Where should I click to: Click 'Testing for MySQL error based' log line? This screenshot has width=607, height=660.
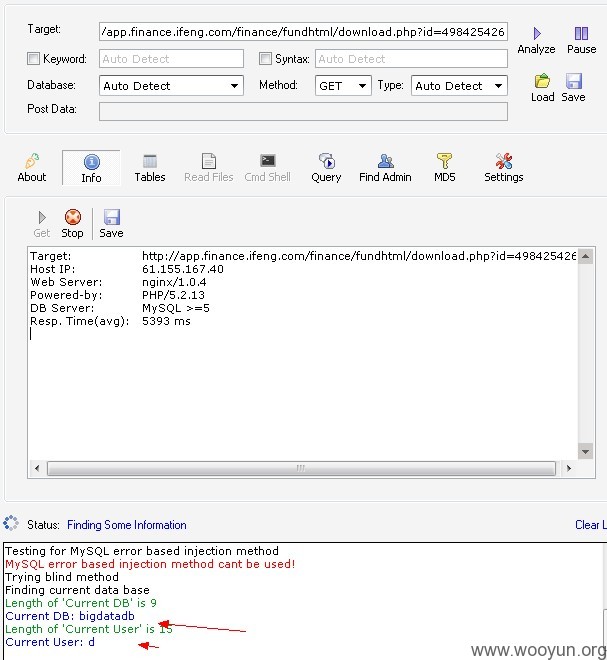142,551
